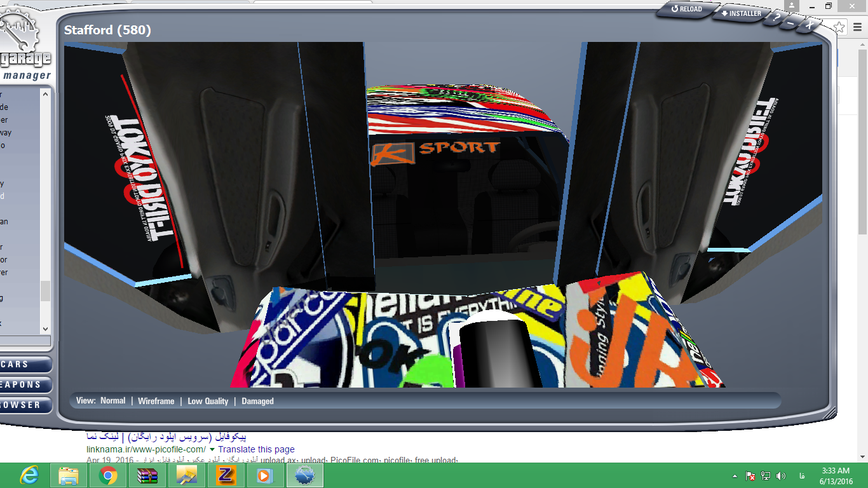The width and height of the screenshot is (868, 488).
Task: Click the network tray icon
Action: tap(766, 476)
